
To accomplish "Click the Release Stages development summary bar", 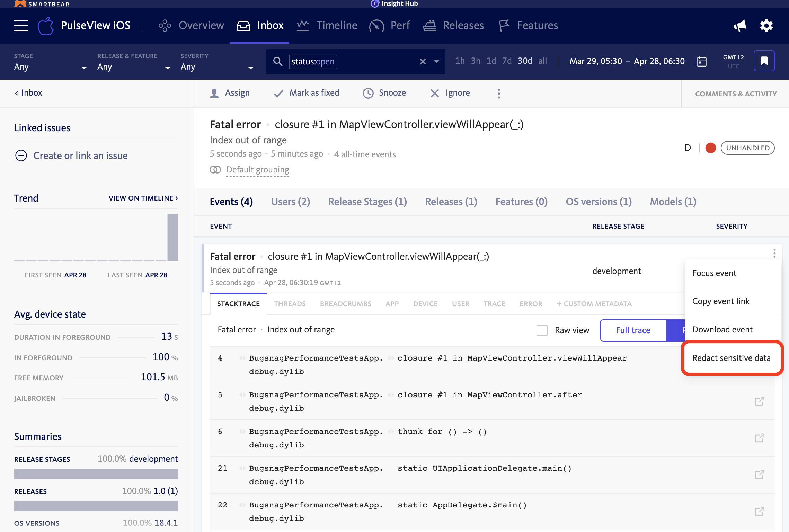I will (96, 474).
